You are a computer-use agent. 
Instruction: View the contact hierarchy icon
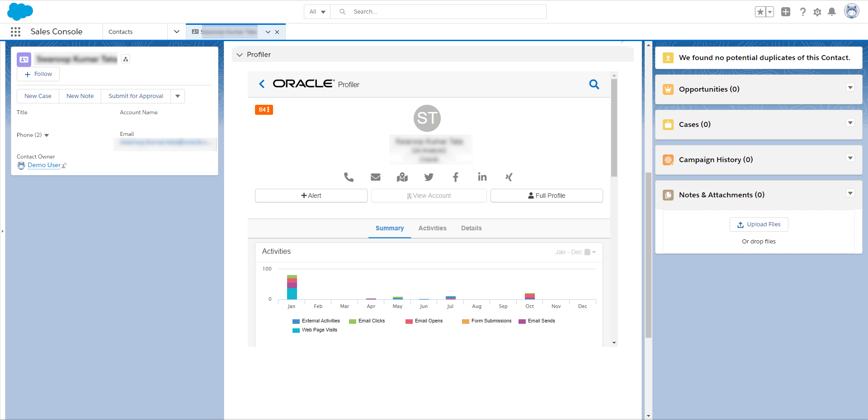[126, 59]
